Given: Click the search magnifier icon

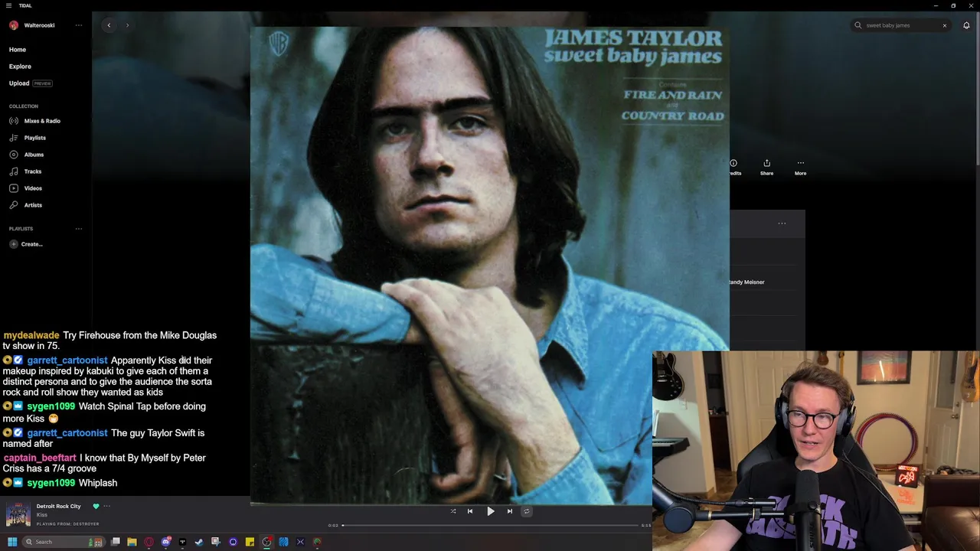Looking at the screenshot, I should click(858, 25).
